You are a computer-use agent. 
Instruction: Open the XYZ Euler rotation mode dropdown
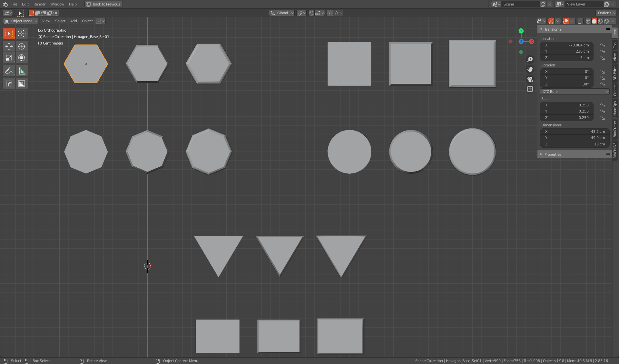574,92
